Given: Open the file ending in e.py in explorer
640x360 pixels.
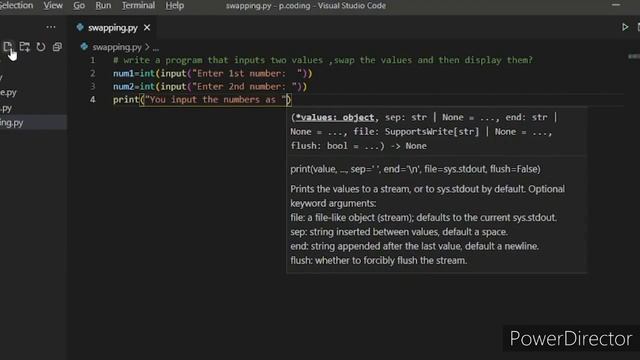Looking at the screenshot, I should pyautogui.click(x=9, y=93).
